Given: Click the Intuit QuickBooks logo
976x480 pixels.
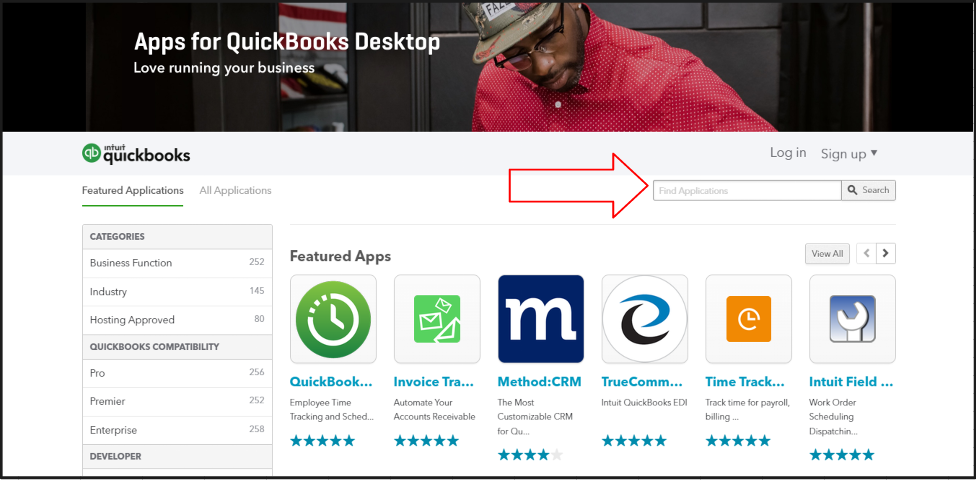Looking at the screenshot, I should [136, 154].
